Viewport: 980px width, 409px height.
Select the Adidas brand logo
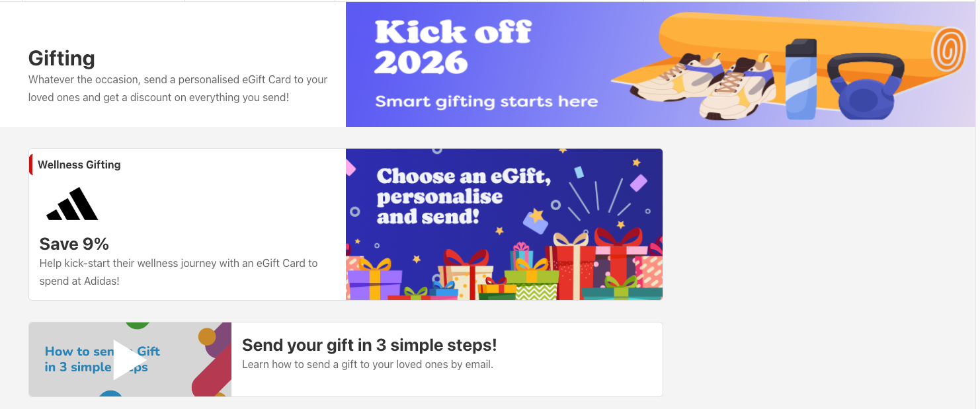click(x=71, y=204)
